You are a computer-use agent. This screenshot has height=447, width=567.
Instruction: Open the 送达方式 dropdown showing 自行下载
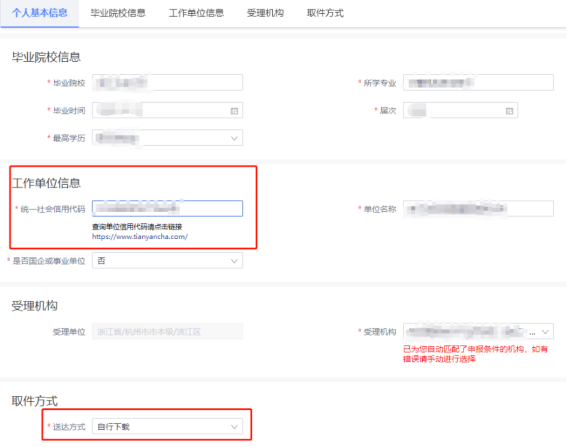coord(167,427)
